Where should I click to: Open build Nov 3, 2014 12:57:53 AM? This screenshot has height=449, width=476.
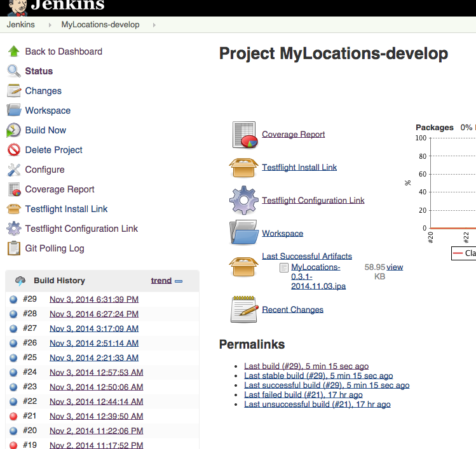point(96,372)
